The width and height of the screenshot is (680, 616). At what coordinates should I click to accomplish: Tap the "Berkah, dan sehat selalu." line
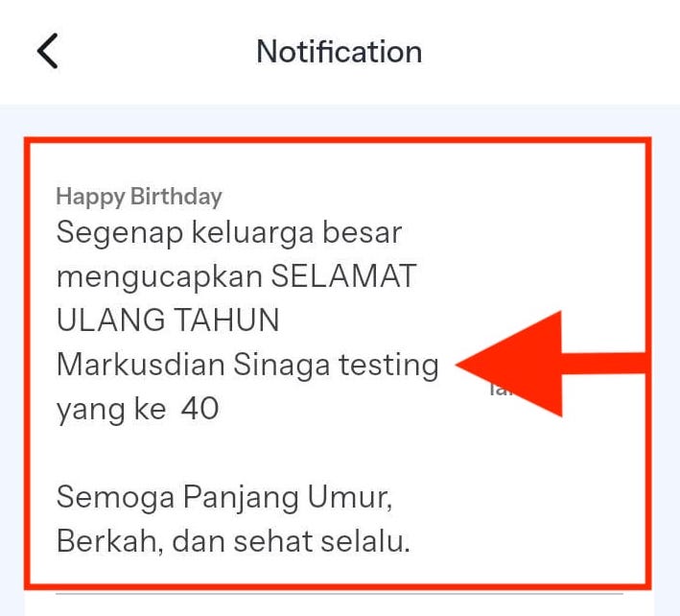[x=233, y=542]
